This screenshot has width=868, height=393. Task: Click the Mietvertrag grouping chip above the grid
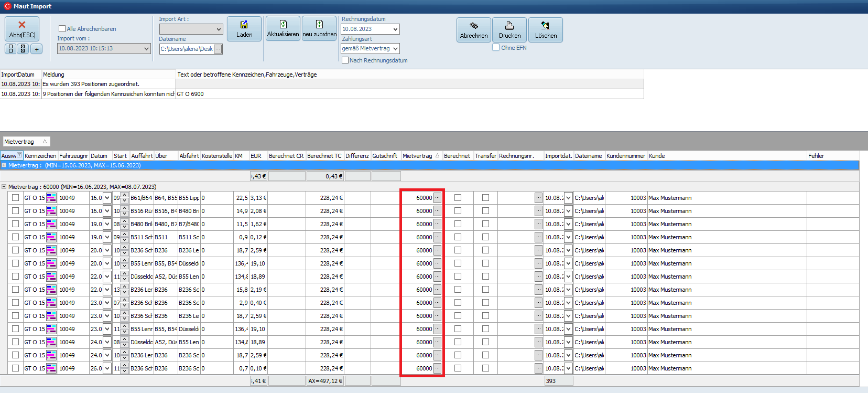26,142
